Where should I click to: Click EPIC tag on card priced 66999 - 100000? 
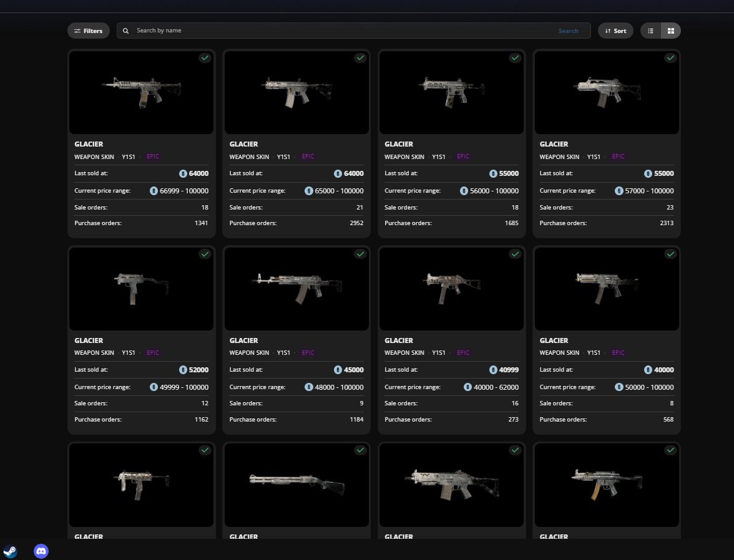pyautogui.click(x=152, y=157)
